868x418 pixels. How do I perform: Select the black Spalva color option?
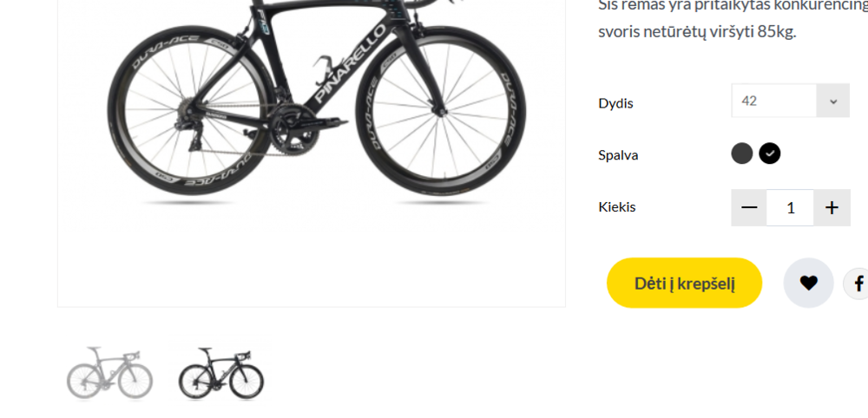pos(770,153)
